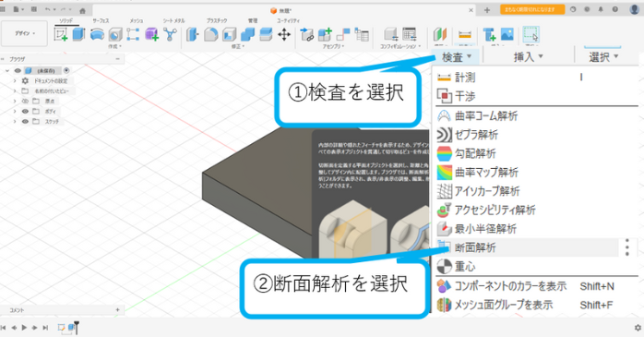Select the Create Form purple box icon
644x337 pixels.
(x=151, y=34)
